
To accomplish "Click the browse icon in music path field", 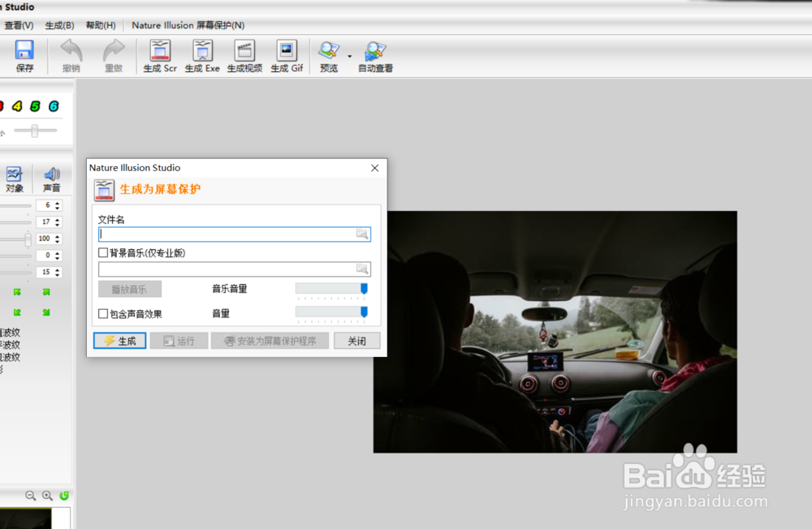I will [x=362, y=269].
